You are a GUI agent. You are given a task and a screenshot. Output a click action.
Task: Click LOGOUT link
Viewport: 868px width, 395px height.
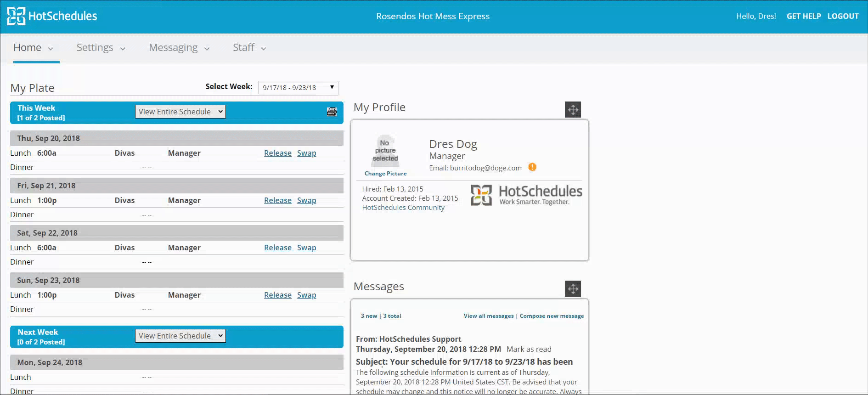pos(843,16)
